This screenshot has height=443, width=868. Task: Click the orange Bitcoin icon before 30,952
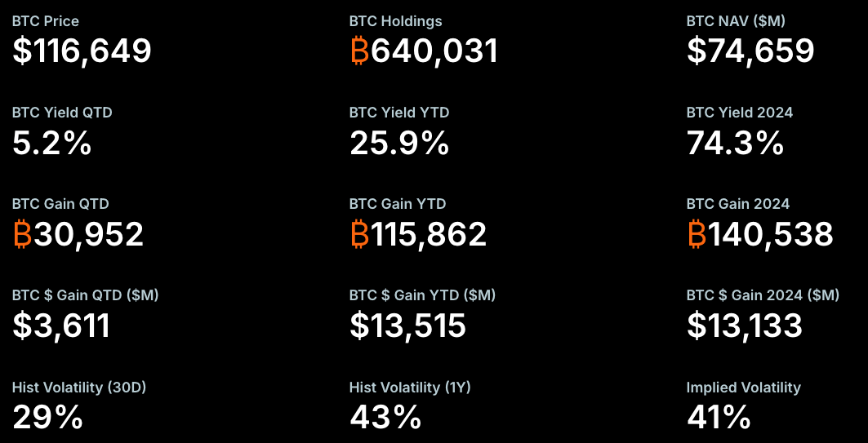tap(22, 234)
